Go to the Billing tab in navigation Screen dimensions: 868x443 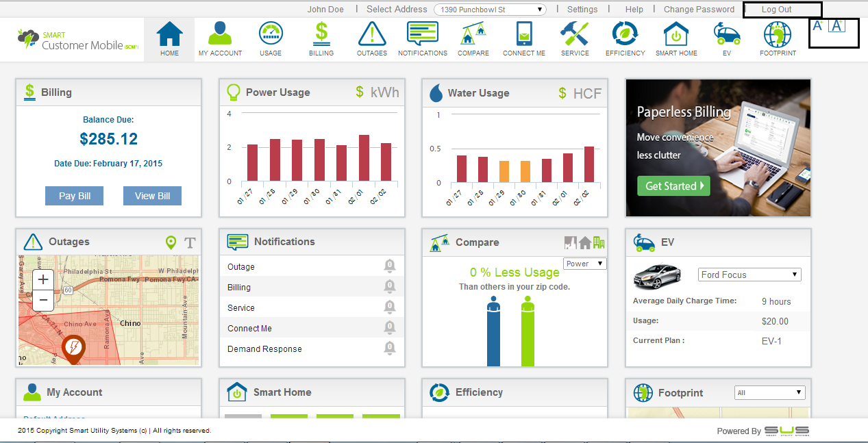point(321,38)
